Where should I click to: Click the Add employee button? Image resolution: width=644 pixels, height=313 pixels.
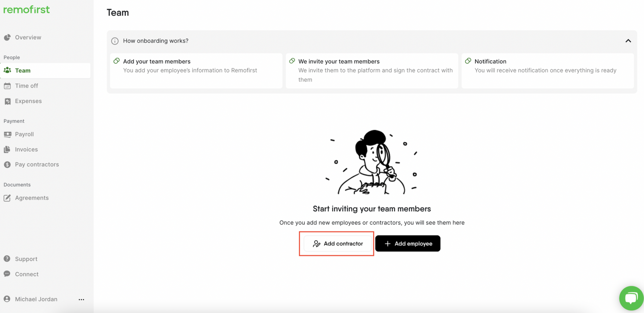click(408, 244)
